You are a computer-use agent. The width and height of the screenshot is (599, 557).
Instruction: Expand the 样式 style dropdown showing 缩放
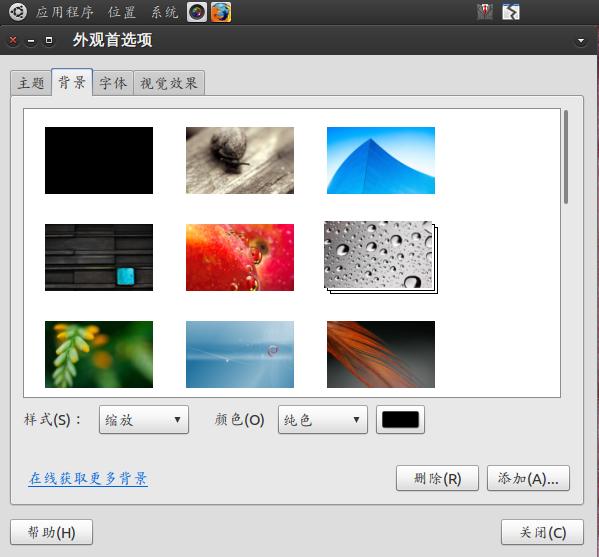tap(144, 419)
